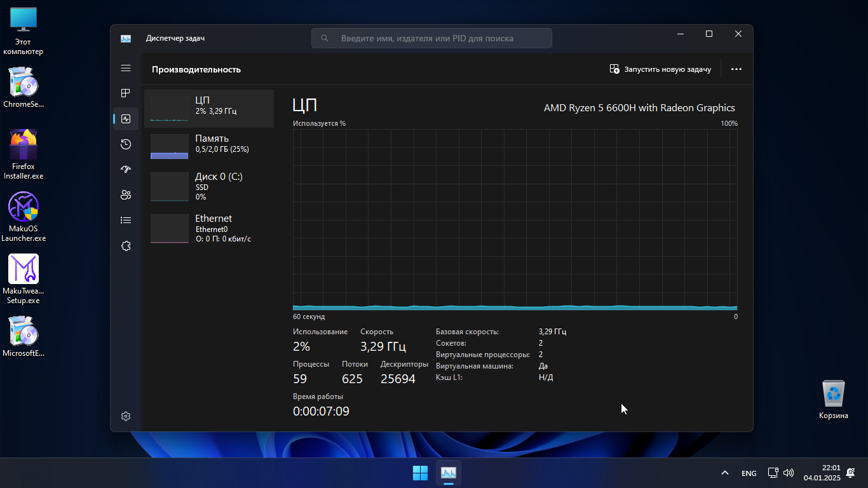Open the volume speaker tray icon
This screenshot has width=868, height=488.
789,473
